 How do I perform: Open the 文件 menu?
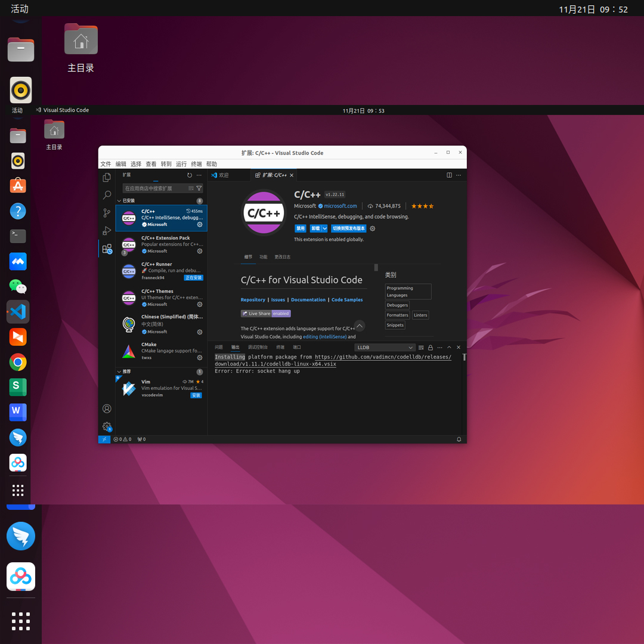pyautogui.click(x=106, y=164)
